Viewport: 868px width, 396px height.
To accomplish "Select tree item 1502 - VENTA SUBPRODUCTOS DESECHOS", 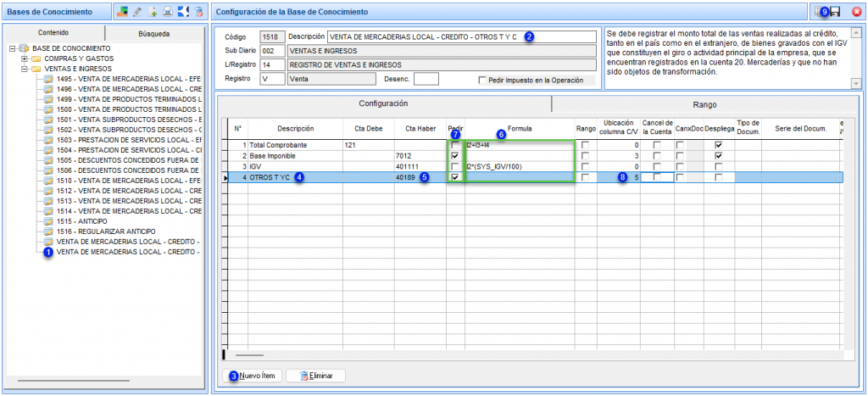I will 129,130.
